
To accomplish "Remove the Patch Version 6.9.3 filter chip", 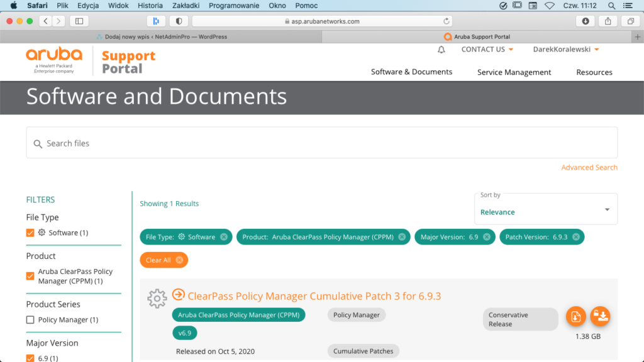I will (x=575, y=237).
